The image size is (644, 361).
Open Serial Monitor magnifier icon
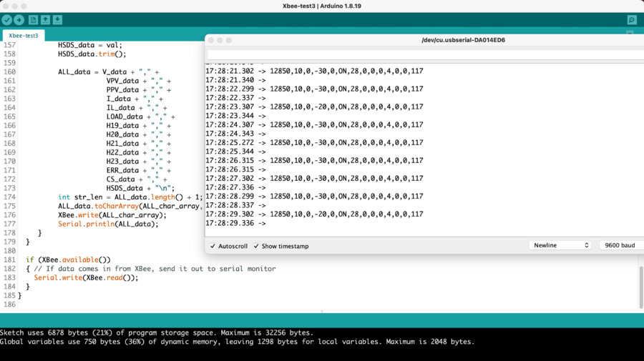point(632,20)
